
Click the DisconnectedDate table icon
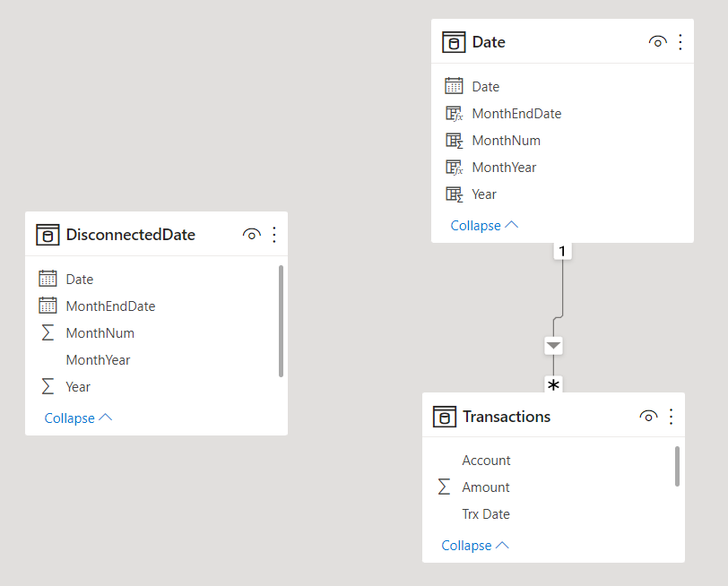(48, 235)
